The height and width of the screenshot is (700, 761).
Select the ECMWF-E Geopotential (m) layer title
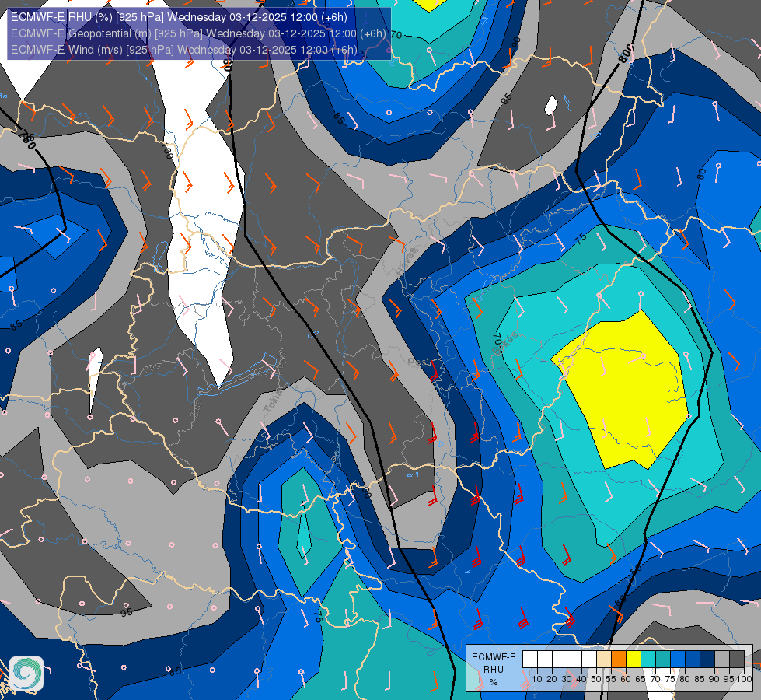point(198,33)
